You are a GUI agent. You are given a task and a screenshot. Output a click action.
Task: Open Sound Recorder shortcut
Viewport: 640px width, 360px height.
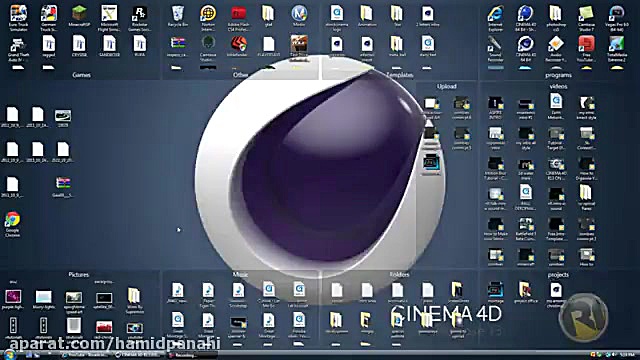click(495, 48)
